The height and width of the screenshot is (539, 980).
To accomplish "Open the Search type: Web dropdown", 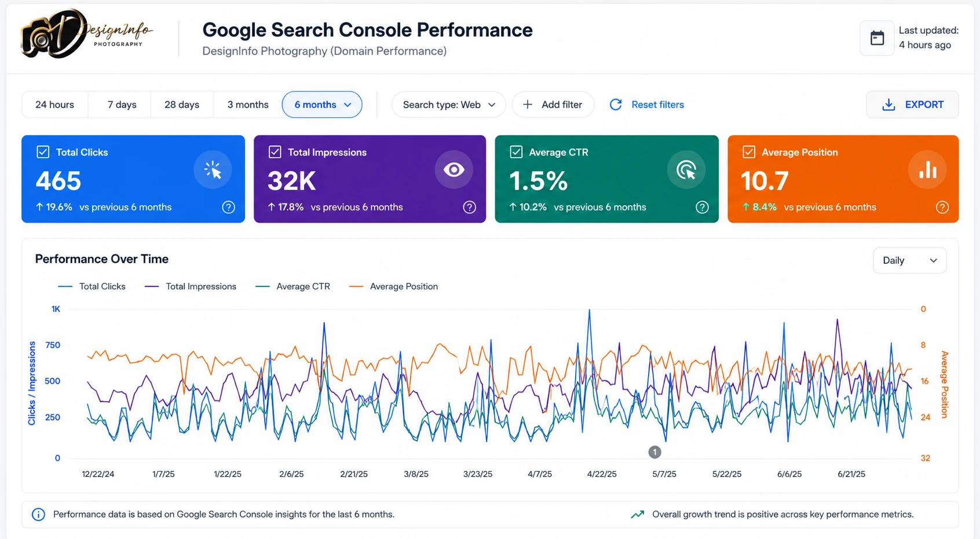I will (x=449, y=104).
